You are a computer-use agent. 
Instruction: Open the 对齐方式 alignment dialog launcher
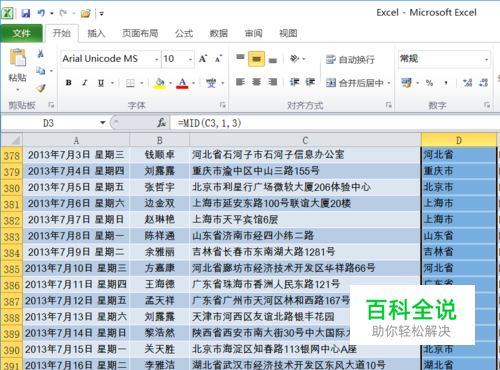click(388, 105)
